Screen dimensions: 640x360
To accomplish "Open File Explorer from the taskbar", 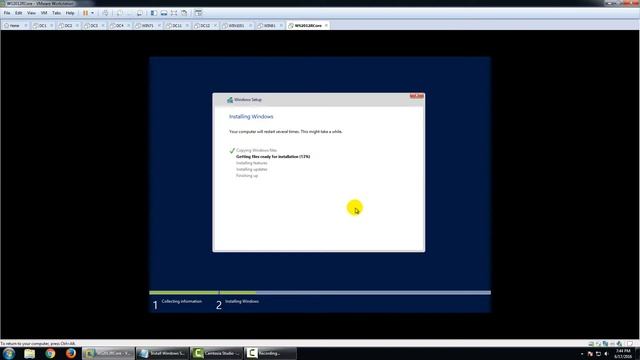I will [29, 353].
